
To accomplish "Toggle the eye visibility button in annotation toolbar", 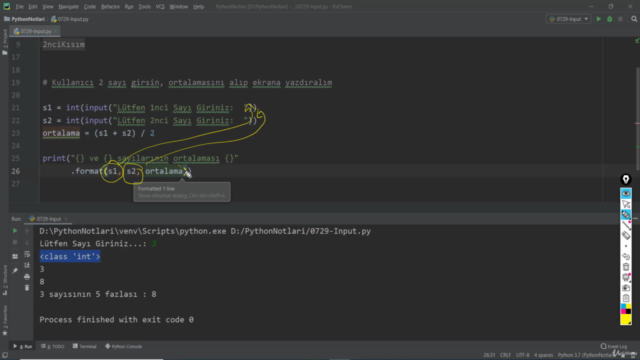I will click(626, 193).
